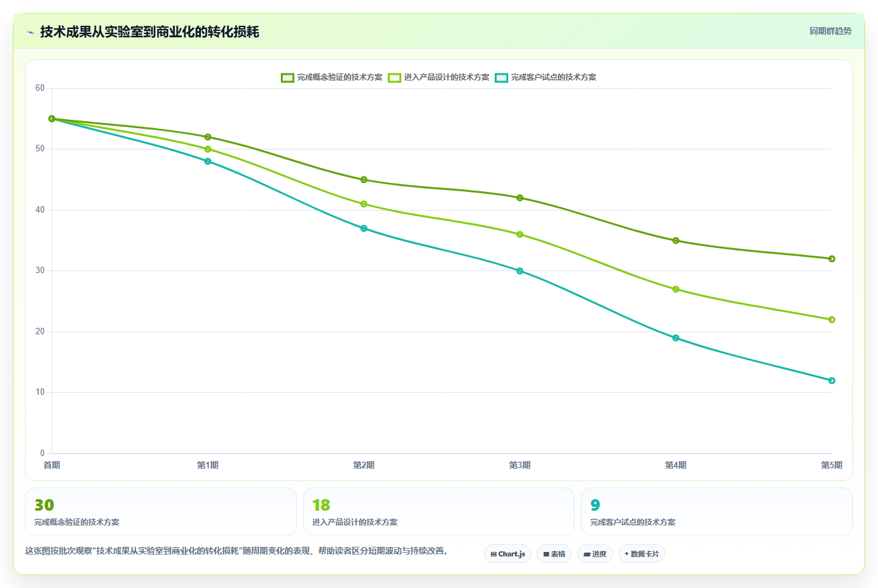Click dark green data point at 第4期
878x588 pixels.
(x=676, y=241)
